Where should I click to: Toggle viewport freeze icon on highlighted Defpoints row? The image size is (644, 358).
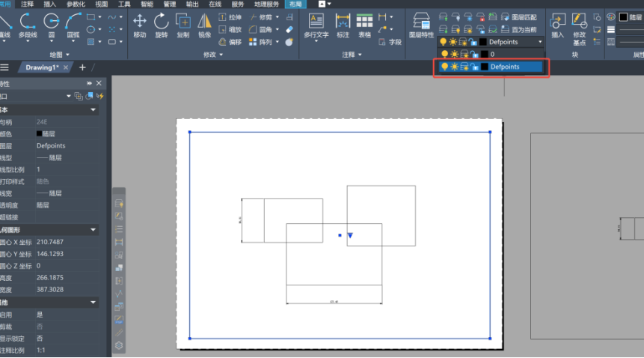464,67
